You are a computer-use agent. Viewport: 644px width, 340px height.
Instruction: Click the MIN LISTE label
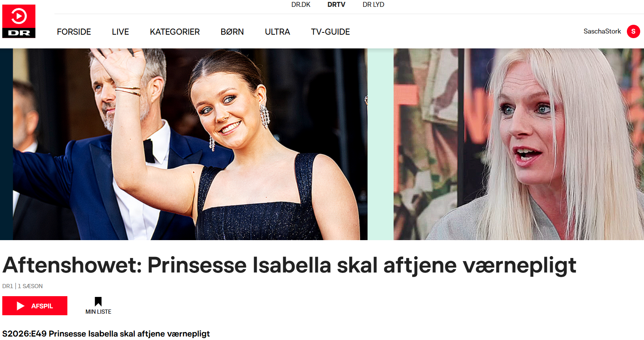[98, 312]
